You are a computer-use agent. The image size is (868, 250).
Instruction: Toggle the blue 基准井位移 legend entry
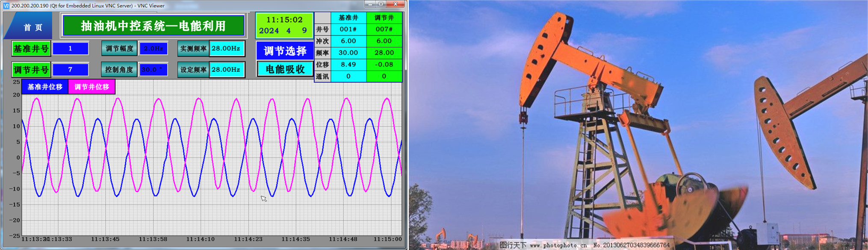[x=45, y=87]
